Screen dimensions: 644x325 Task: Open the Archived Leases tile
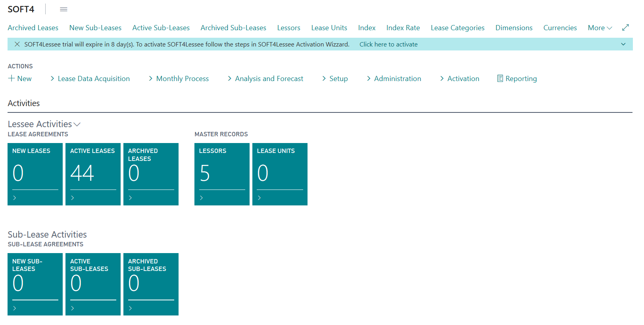[151, 174]
